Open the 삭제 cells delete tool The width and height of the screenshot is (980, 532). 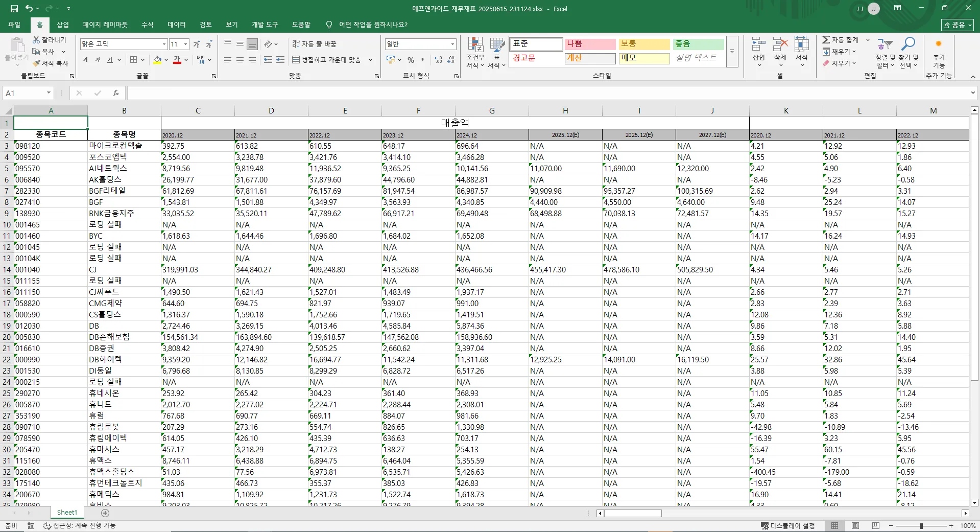pyautogui.click(x=780, y=52)
